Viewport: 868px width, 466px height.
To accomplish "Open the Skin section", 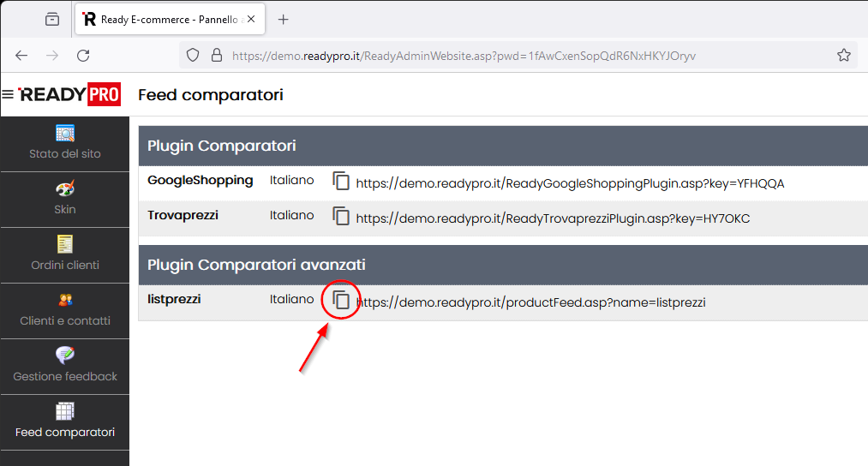I will 65,200.
